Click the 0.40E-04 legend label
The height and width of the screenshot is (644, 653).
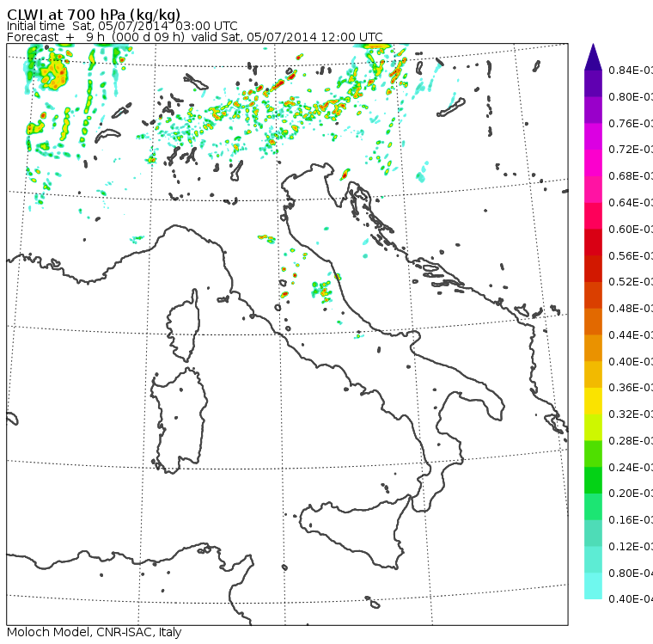[x=631, y=600]
